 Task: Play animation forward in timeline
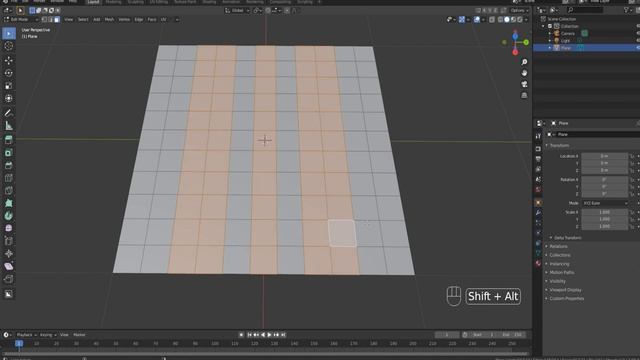(x=269, y=335)
